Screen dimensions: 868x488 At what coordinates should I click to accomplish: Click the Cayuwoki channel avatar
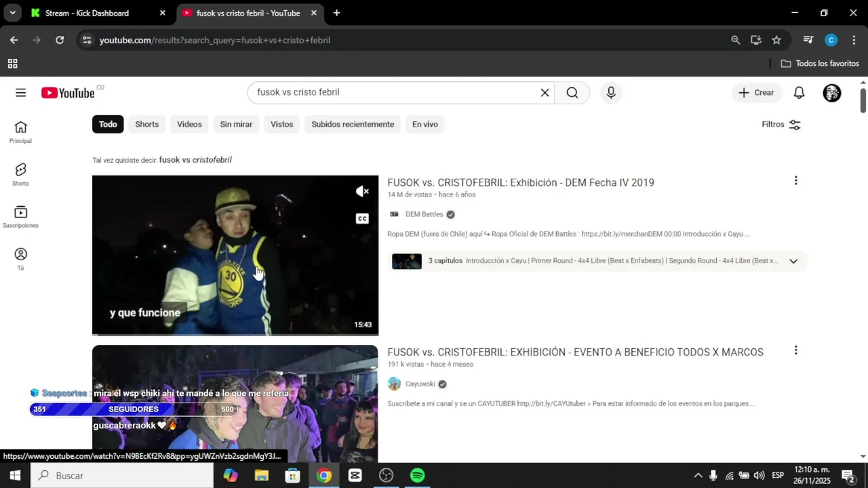coord(394,384)
